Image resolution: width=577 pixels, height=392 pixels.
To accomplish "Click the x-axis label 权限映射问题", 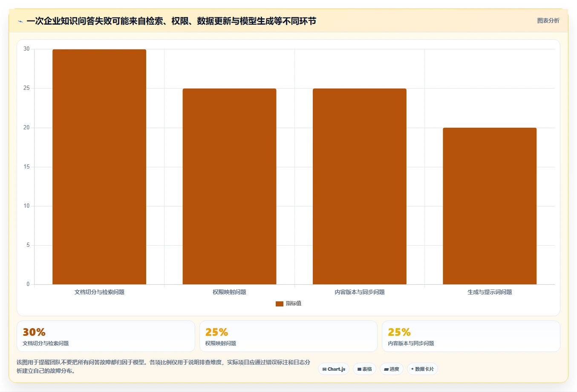I will click(229, 292).
